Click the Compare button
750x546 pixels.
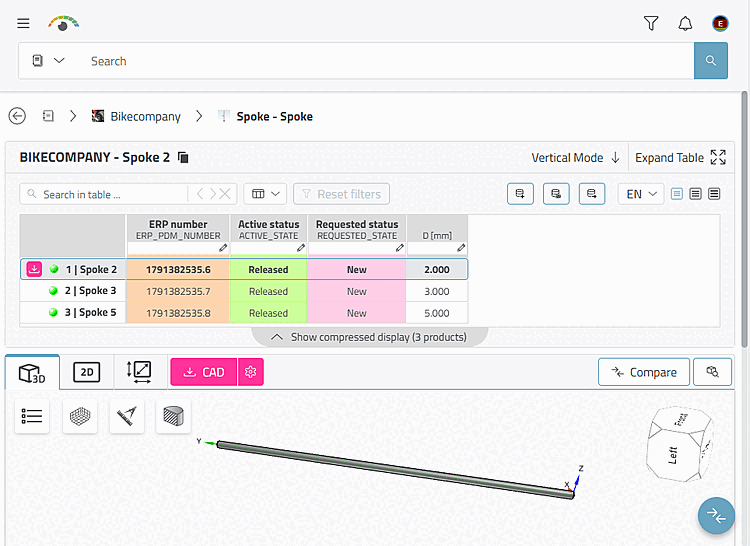(644, 372)
